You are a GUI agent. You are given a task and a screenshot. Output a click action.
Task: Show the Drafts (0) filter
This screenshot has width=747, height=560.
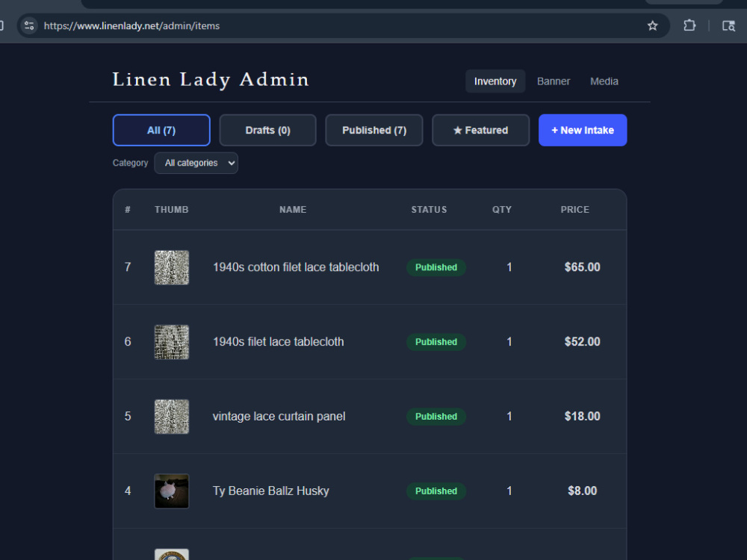[267, 130]
